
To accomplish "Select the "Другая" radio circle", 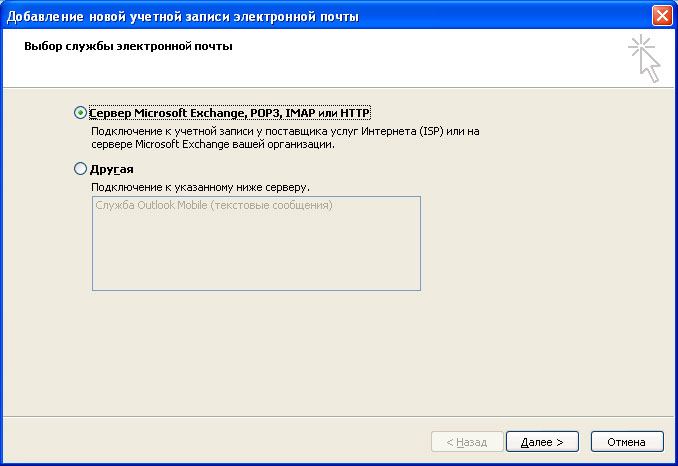I will [80, 169].
